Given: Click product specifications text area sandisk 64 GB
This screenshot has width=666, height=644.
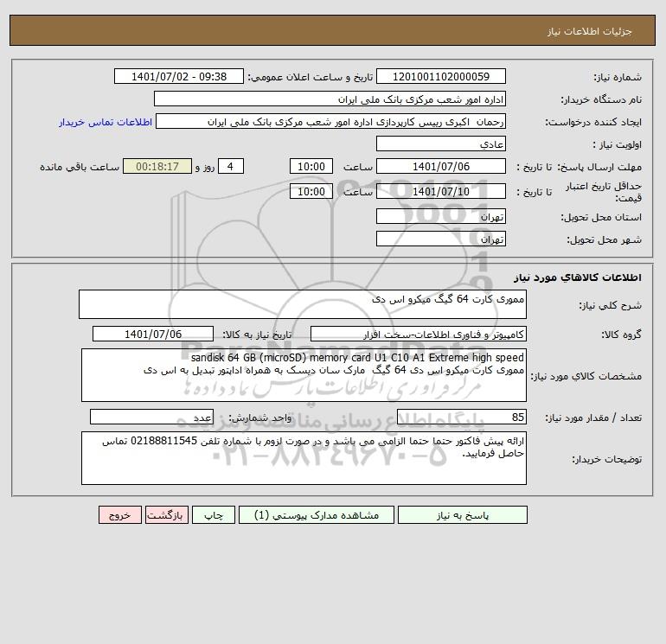Looking at the screenshot, I should [304, 375].
